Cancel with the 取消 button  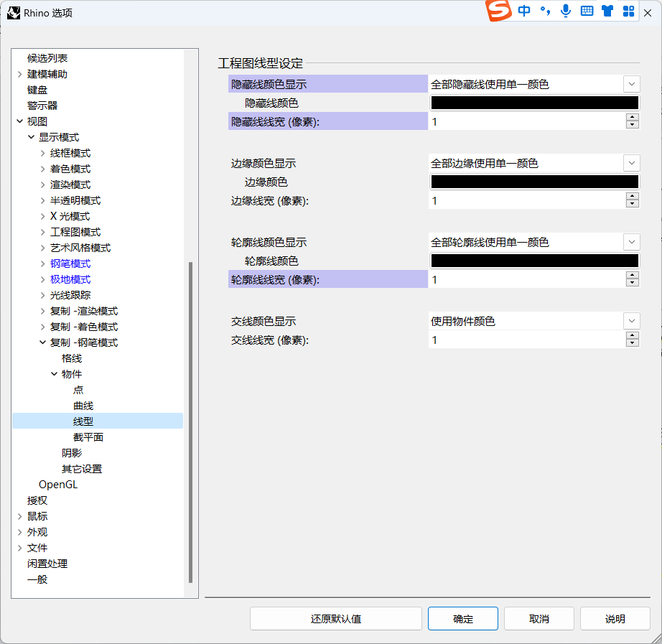click(539, 619)
